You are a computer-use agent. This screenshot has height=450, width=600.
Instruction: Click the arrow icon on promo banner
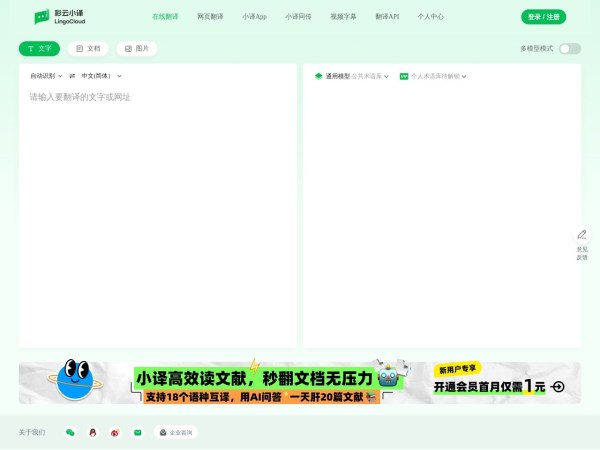coord(558,387)
